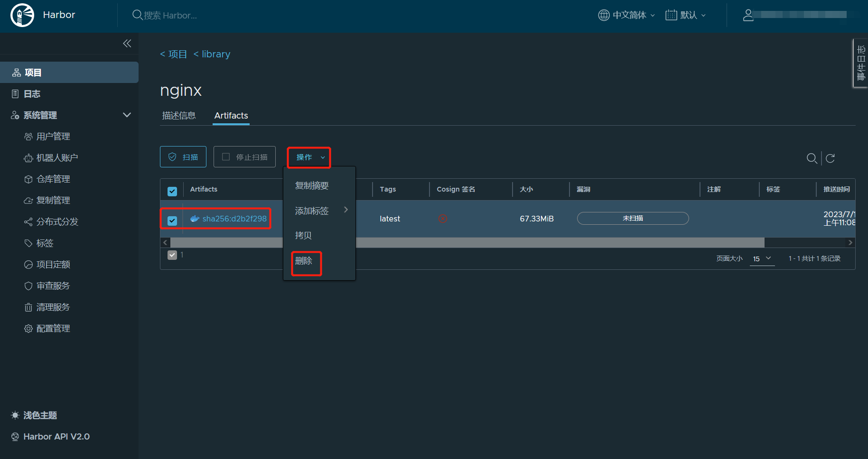868x459 pixels.
Task: Open 复制管理 replications page
Action: [x=53, y=201]
